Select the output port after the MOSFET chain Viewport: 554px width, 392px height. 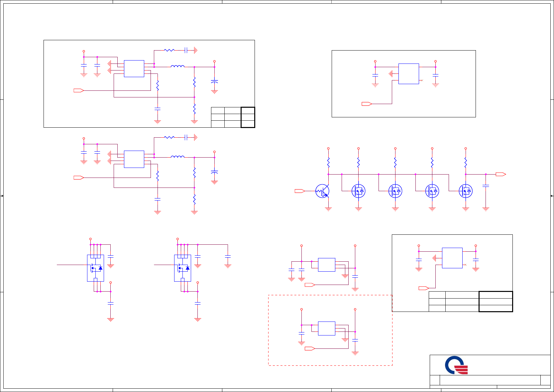click(501, 174)
